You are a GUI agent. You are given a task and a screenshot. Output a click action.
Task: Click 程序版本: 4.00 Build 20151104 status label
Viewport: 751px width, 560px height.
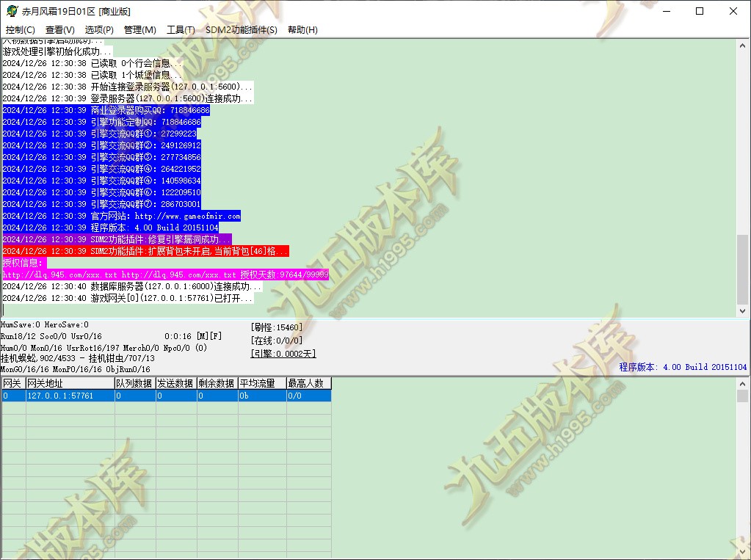tap(683, 367)
